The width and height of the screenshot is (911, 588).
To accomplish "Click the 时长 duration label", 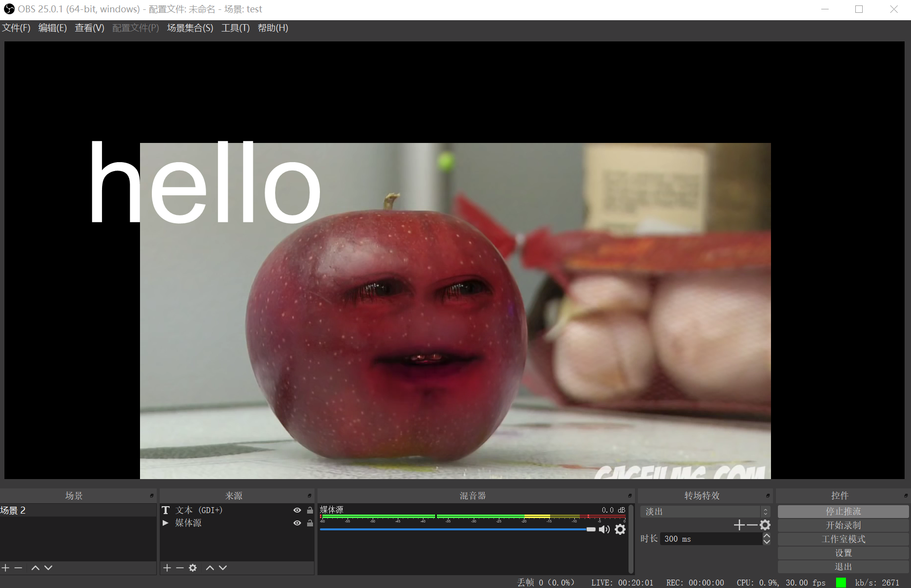I will coord(649,539).
